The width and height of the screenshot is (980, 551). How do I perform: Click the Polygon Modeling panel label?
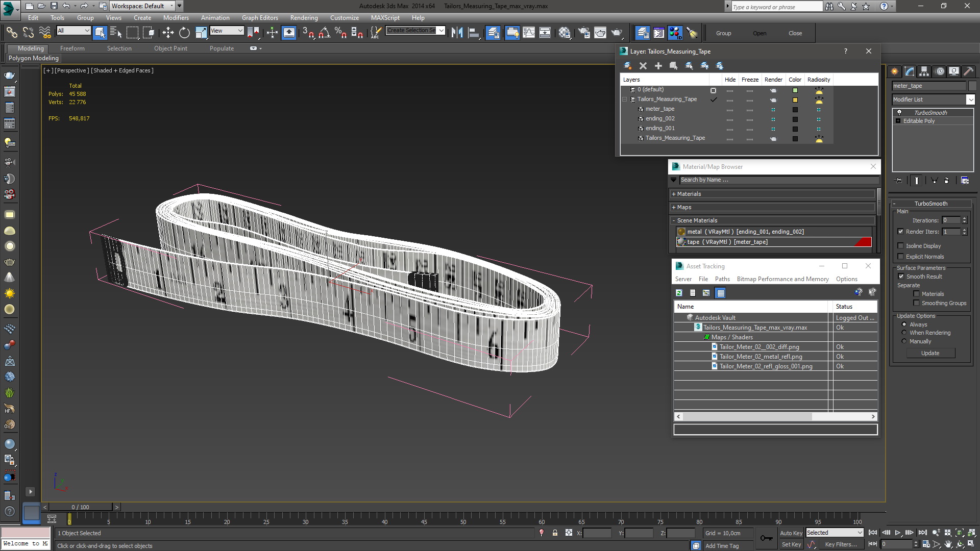coord(34,58)
